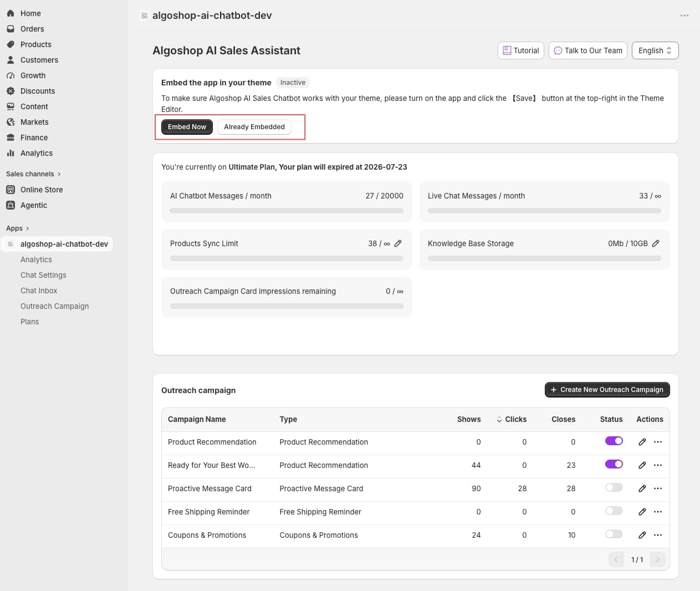
Task: Click the pencil icon for Products Sync Limit
Action: [398, 243]
